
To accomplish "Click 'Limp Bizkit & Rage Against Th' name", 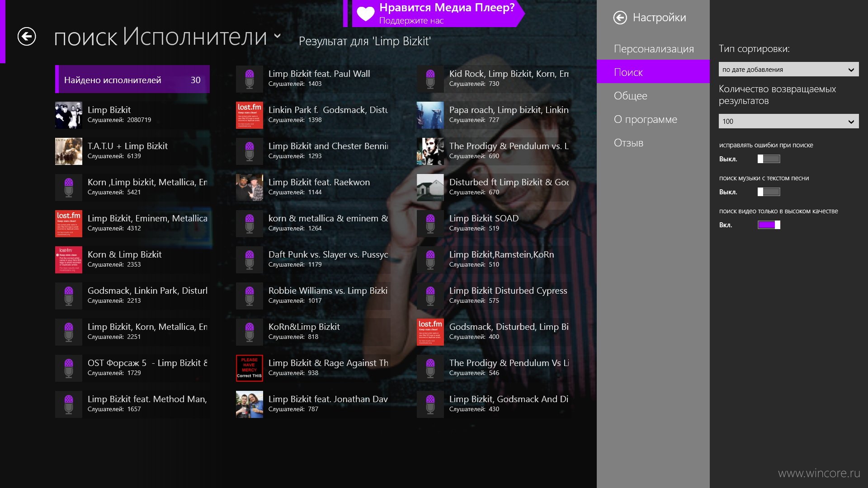I will point(328,363).
